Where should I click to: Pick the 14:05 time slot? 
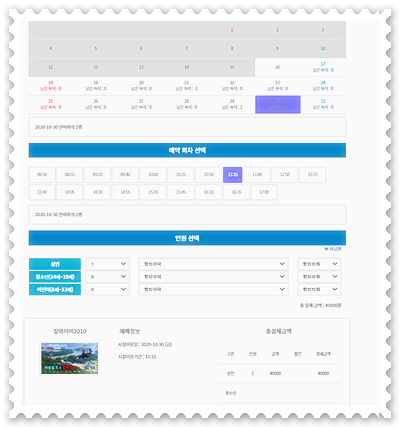click(70, 192)
